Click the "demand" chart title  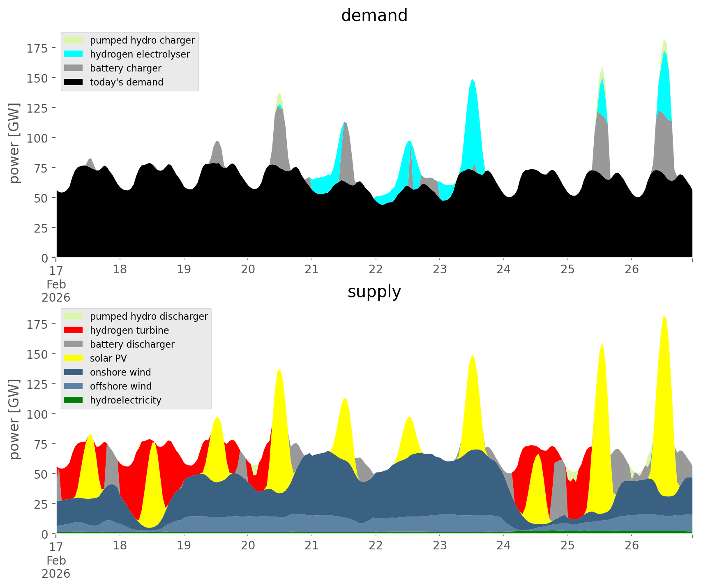tap(374, 16)
